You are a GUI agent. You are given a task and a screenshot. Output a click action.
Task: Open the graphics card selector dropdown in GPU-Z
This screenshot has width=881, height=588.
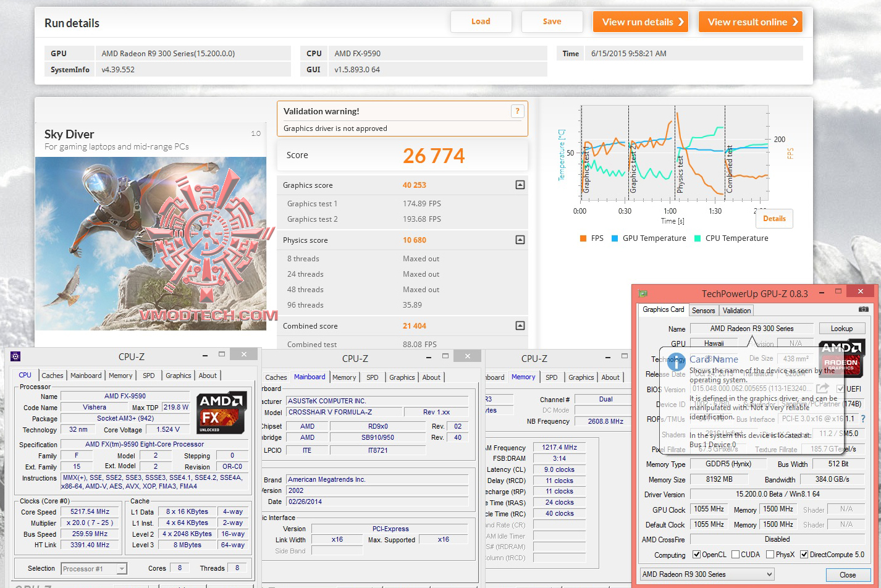707,574
